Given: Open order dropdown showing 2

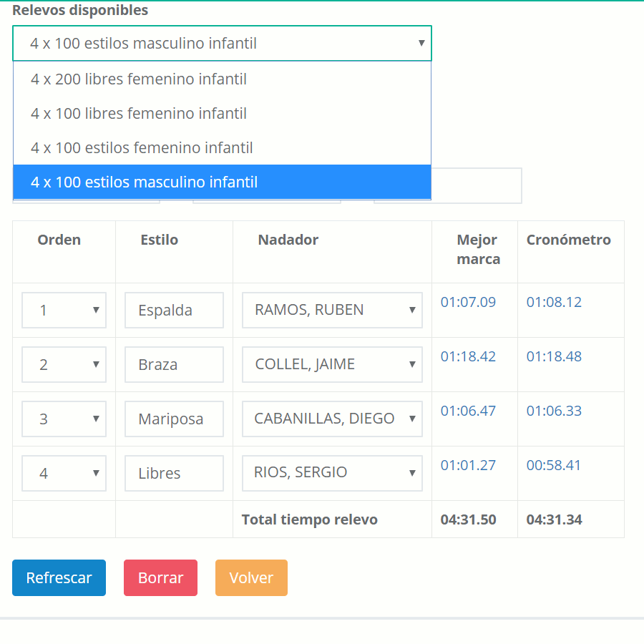Looking at the screenshot, I should (x=64, y=364).
